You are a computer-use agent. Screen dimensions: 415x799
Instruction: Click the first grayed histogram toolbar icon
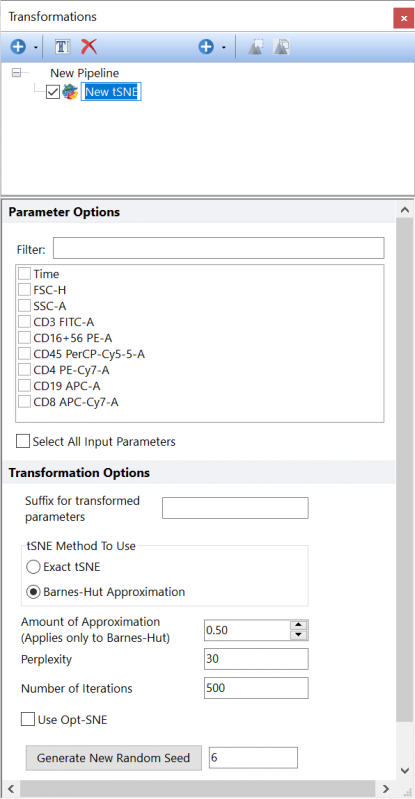tap(256, 47)
